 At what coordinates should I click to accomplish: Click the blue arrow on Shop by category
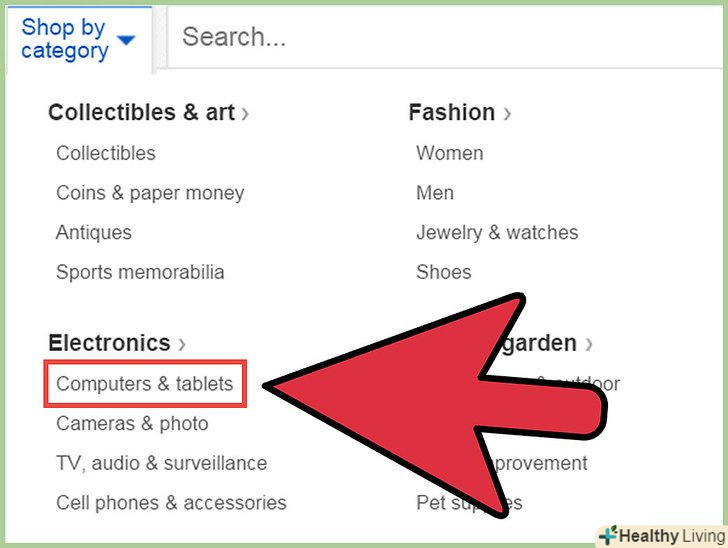[x=125, y=41]
